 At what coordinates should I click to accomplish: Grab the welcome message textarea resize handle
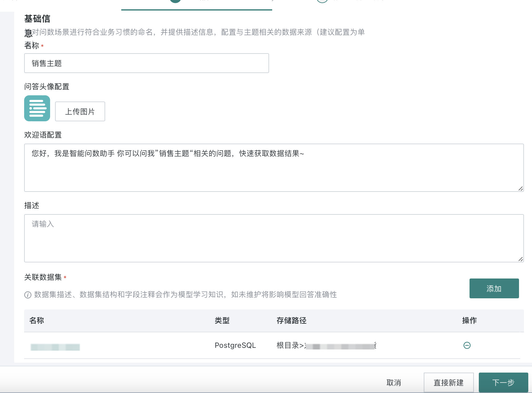[521, 188]
